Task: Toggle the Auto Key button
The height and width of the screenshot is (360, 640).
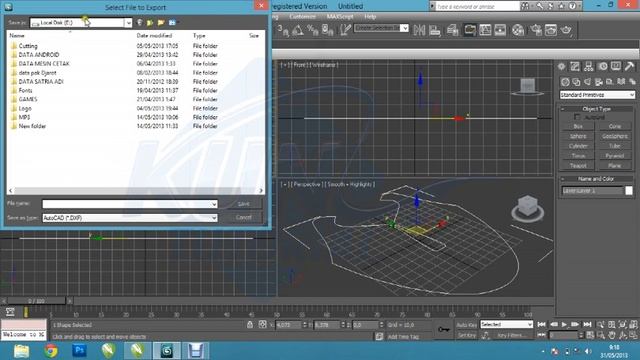Action: click(x=467, y=325)
